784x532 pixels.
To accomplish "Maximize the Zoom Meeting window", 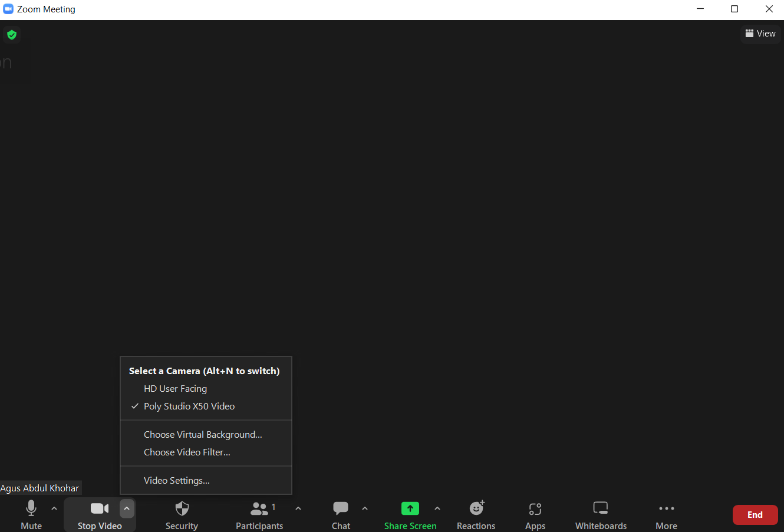I will coord(734,9).
